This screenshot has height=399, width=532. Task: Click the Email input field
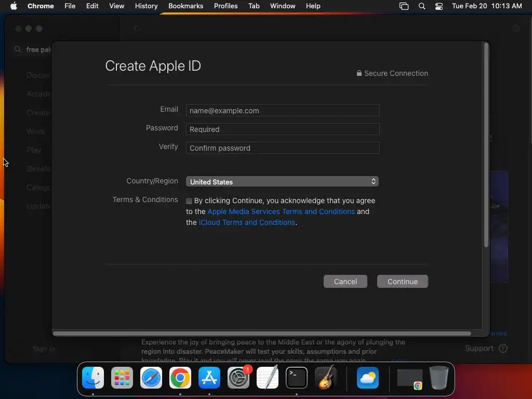pos(283,111)
